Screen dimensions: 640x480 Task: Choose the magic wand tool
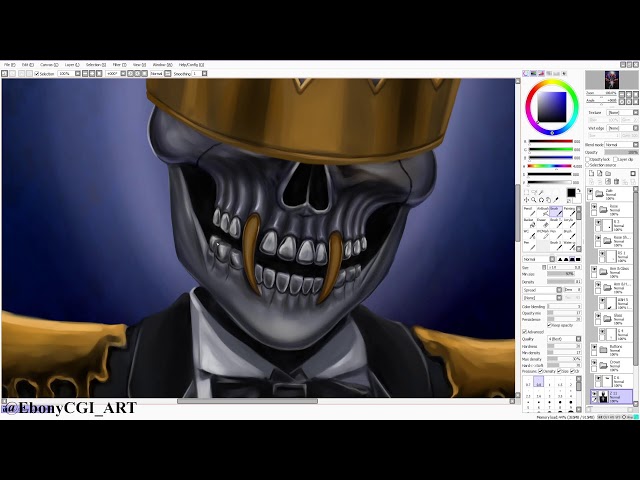[541, 192]
